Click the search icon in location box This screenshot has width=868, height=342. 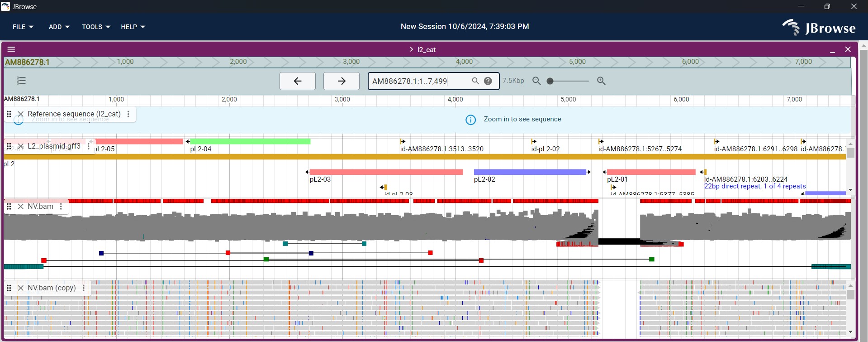(475, 81)
